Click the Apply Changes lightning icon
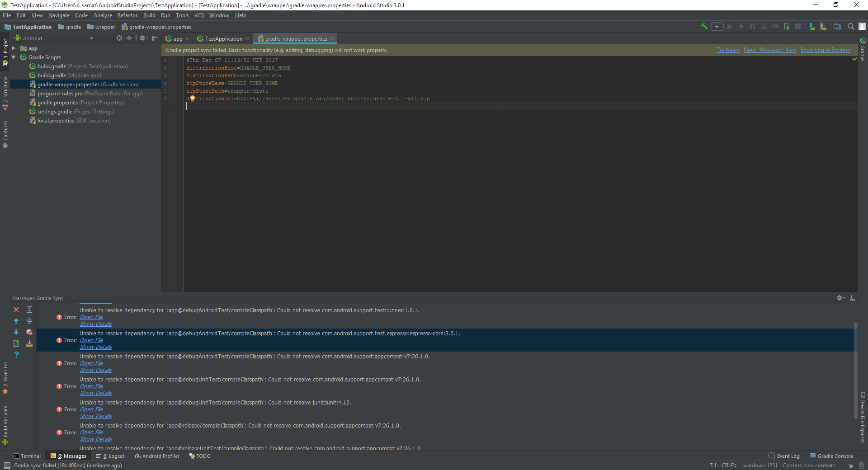This screenshot has width=868, height=470. pyautogui.click(x=741, y=27)
